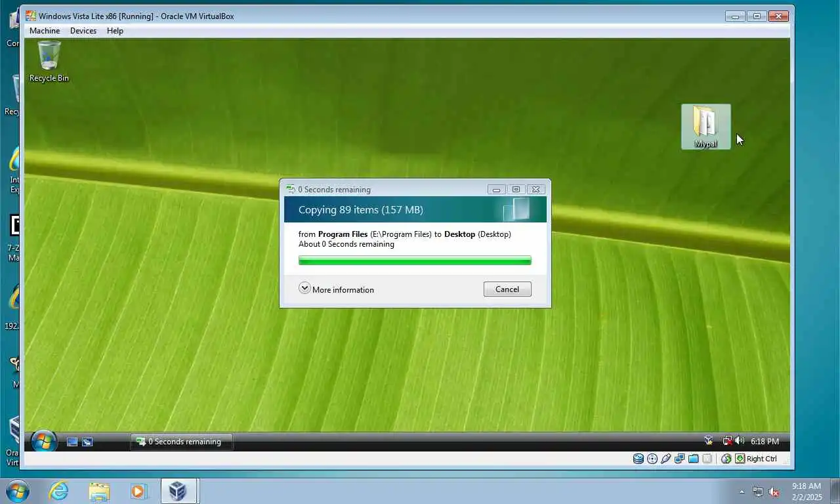
Task: Close the VirtualBox VM window
Action: click(778, 16)
